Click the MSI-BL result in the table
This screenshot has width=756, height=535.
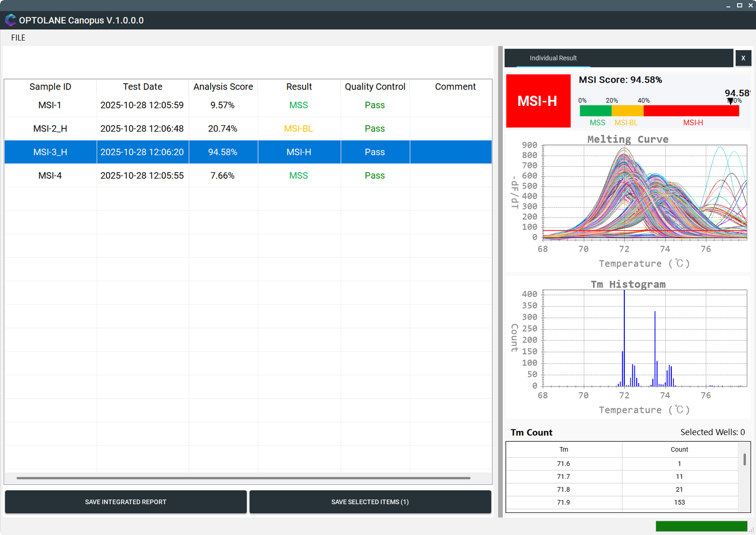pyautogui.click(x=299, y=128)
